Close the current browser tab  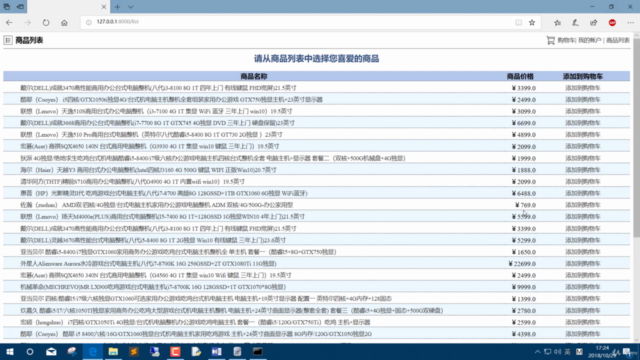(104, 7)
